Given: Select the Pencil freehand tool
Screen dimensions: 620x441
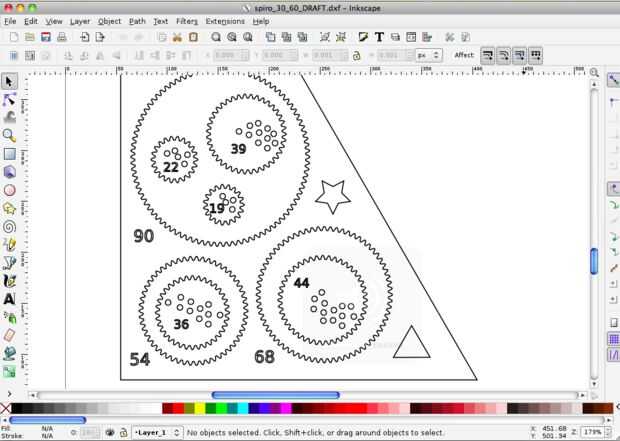Looking at the screenshot, I should [x=9, y=244].
